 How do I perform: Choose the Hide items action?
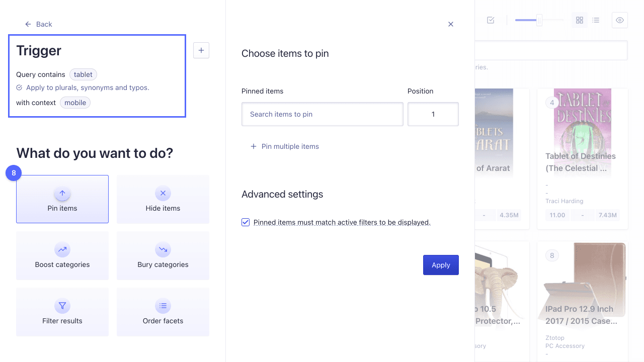tap(163, 199)
